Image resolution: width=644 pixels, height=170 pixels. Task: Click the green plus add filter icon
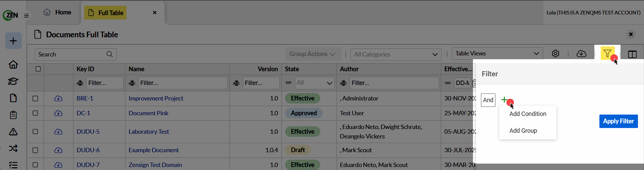(x=504, y=99)
